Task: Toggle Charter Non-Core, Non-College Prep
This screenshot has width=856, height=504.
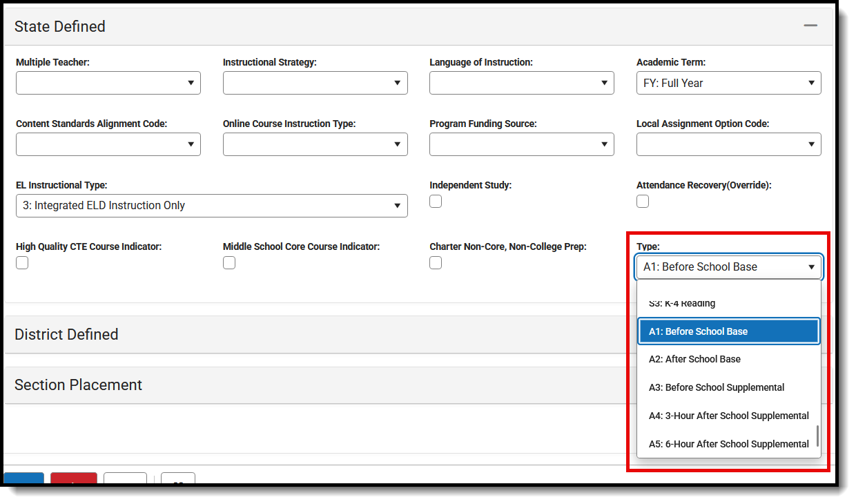Action: coord(436,262)
